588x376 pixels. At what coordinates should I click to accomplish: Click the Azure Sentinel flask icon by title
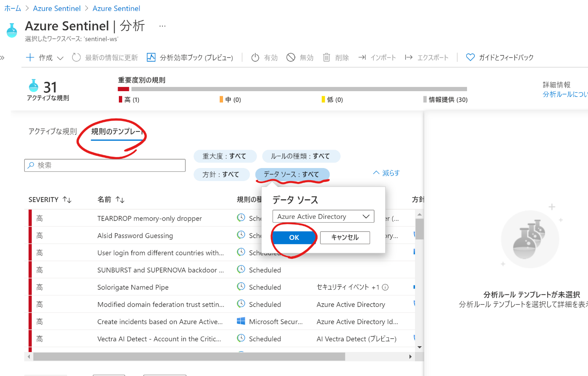coord(12,30)
